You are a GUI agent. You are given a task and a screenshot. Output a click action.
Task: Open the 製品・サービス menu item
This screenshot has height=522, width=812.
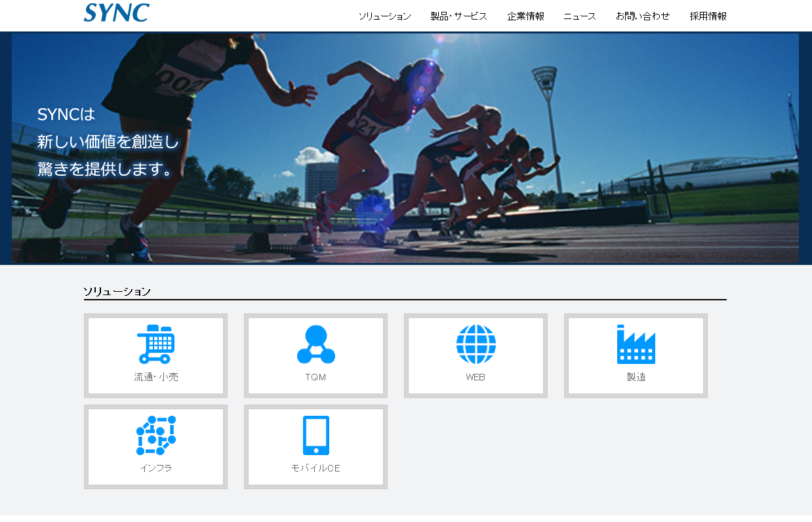tap(458, 16)
